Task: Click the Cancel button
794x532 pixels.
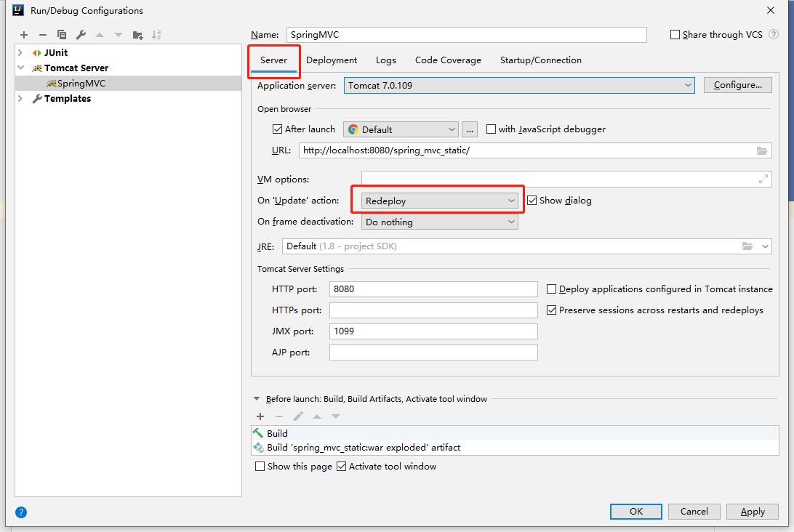Action: (x=694, y=511)
